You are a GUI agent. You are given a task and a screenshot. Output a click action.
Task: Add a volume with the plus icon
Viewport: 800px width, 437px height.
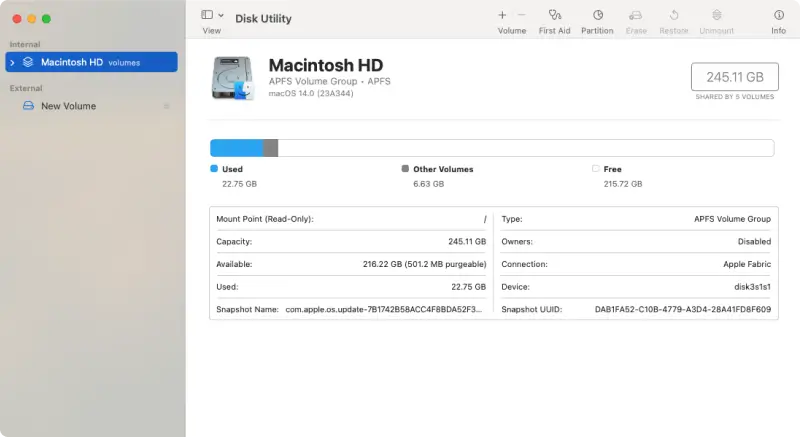click(502, 15)
